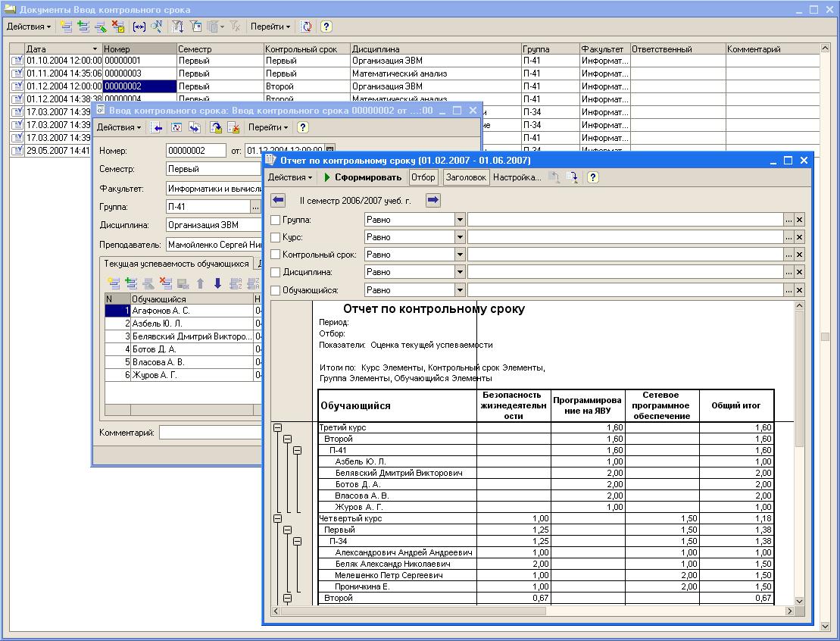Clear the Группа filter value with X
The height and width of the screenshot is (641, 840).
click(799, 220)
